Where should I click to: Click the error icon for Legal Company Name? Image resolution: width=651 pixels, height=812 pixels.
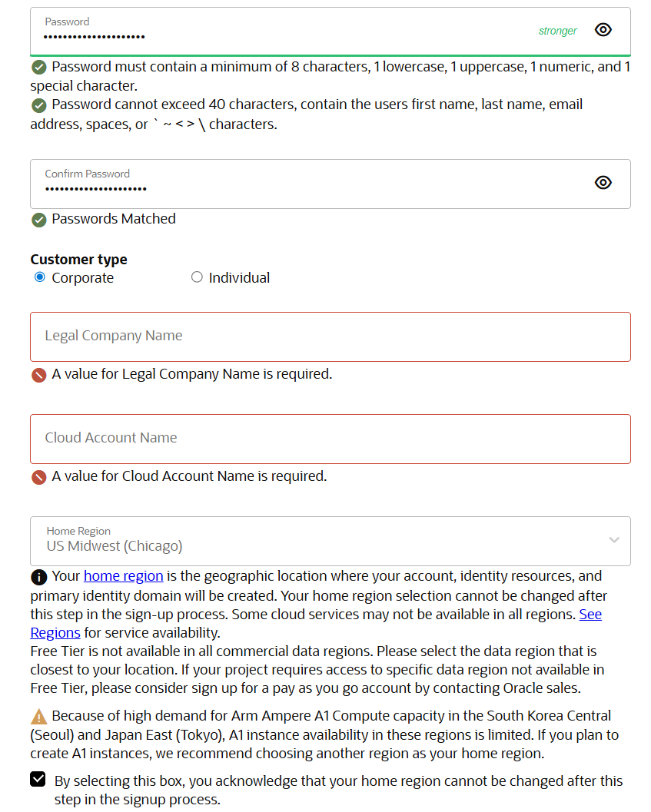click(38, 375)
